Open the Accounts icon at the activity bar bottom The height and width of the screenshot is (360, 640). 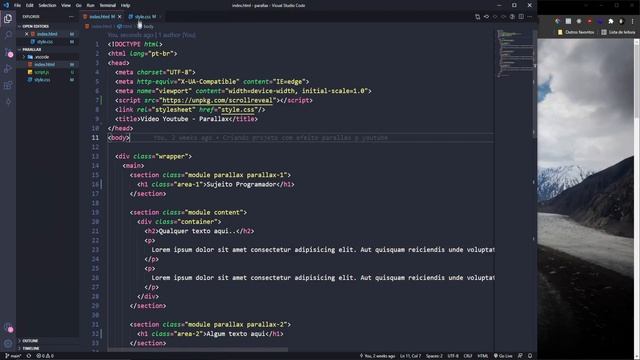8,327
